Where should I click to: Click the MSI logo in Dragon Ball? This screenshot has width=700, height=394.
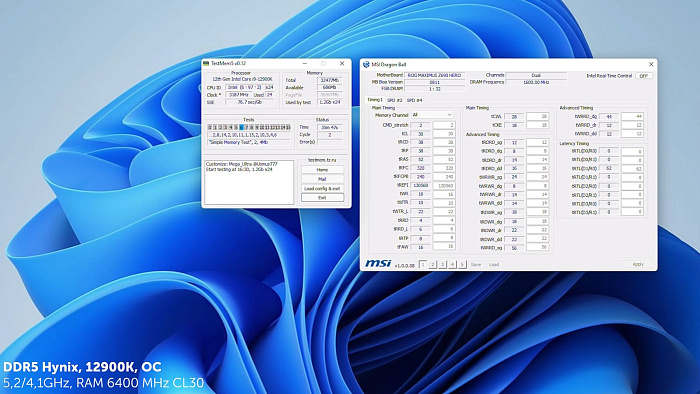pos(378,264)
